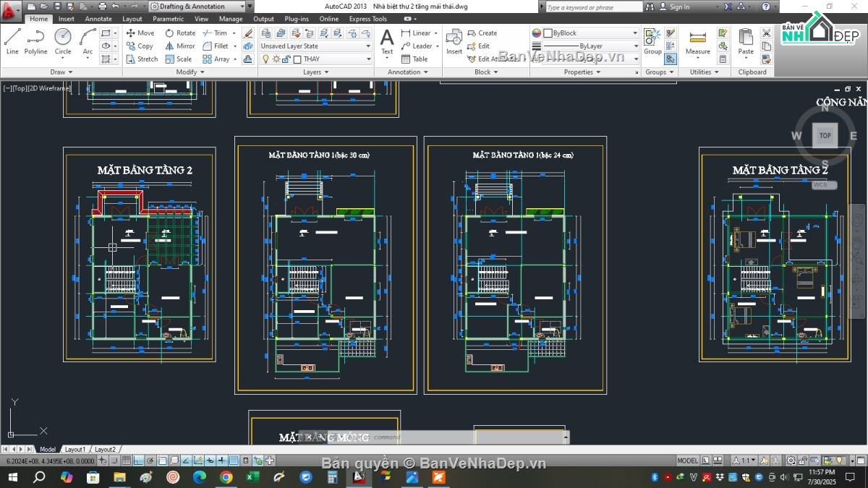Click the MODEL space button
868x488 pixels.
pos(687,461)
